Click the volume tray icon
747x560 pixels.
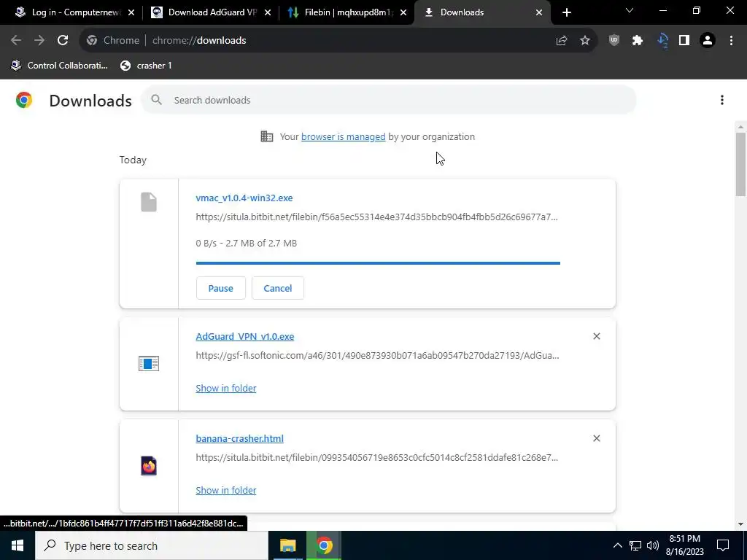653,545
